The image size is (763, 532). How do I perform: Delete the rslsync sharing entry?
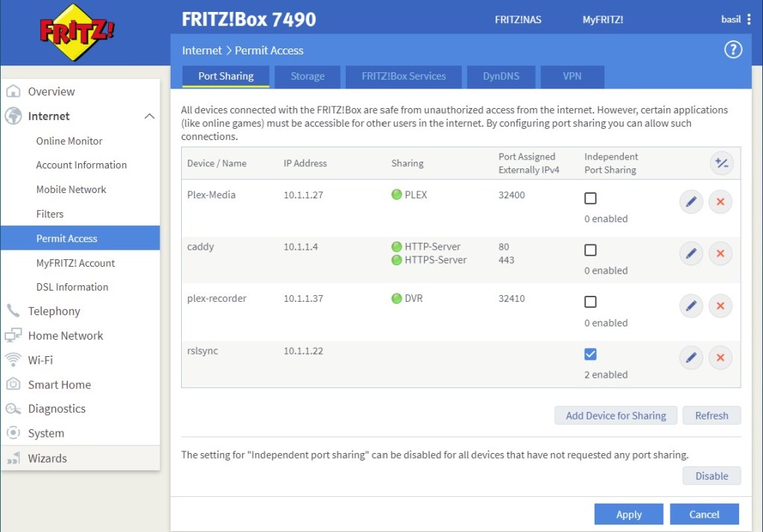click(x=721, y=358)
